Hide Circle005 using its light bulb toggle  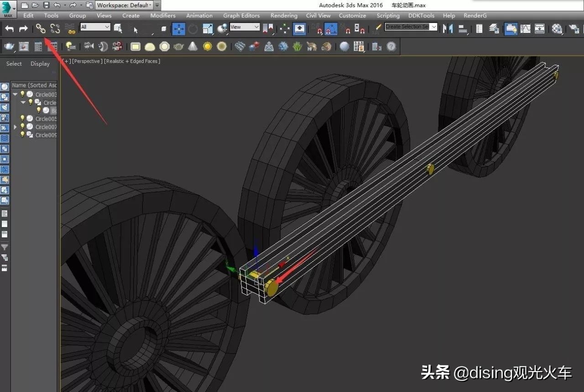click(x=22, y=118)
